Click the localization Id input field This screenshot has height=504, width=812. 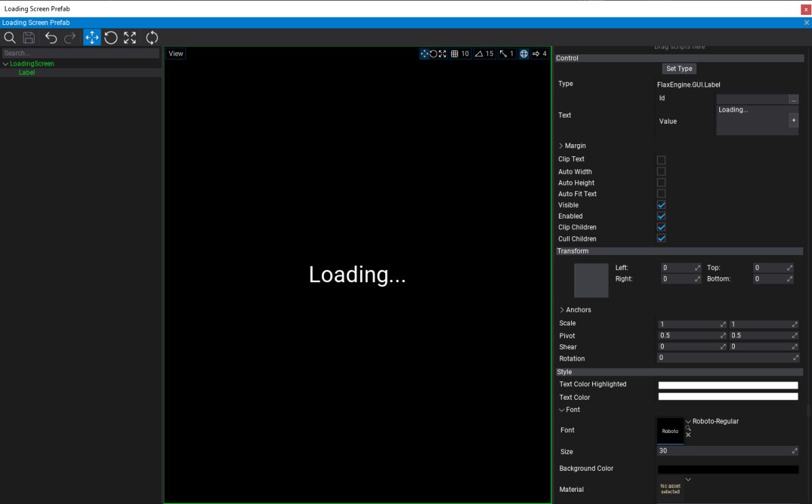pos(752,99)
